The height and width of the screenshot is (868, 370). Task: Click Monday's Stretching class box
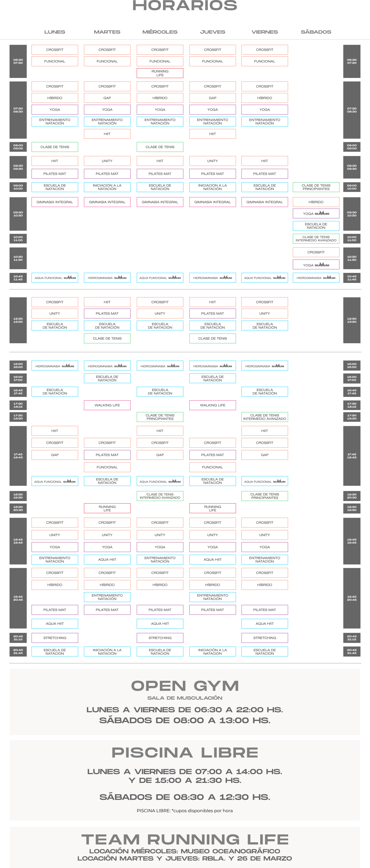tap(54, 638)
